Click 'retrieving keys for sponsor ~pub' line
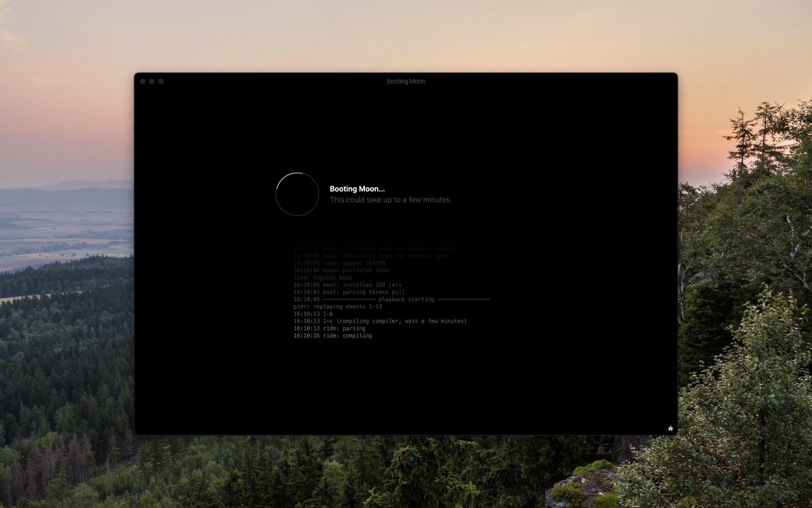Screen dimensions: 812x508 click(370, 256)
